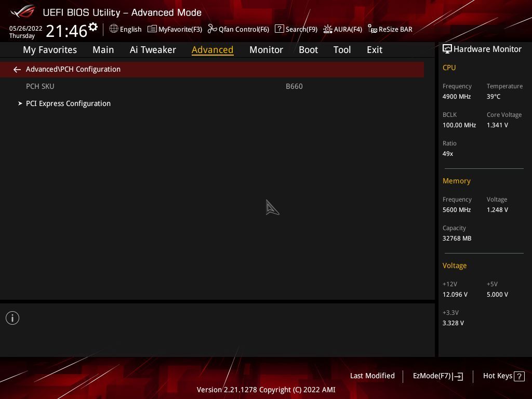
Task: Click the EzMode exit arrow icon
Action: (x=458, y=376)
